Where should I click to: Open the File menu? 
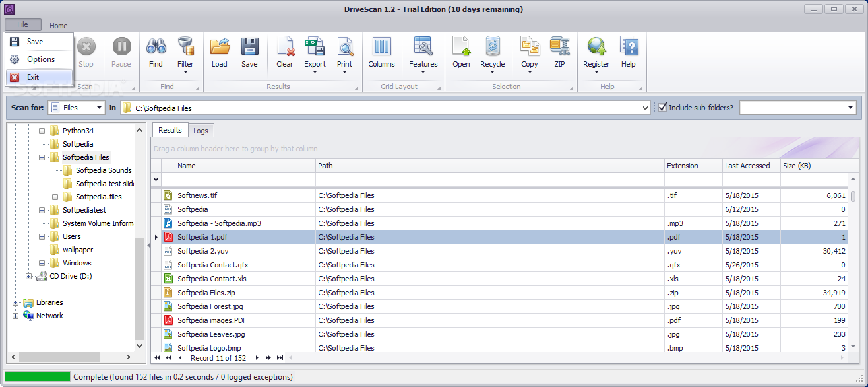click(x=22, y=24)
